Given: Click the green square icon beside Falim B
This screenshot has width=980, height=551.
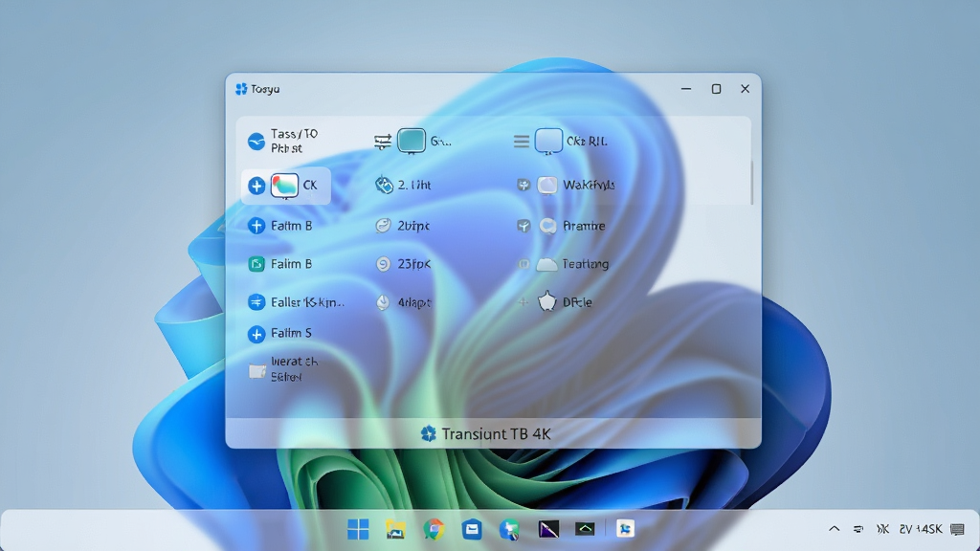Looking at the screenshot, I should point(256,264).
